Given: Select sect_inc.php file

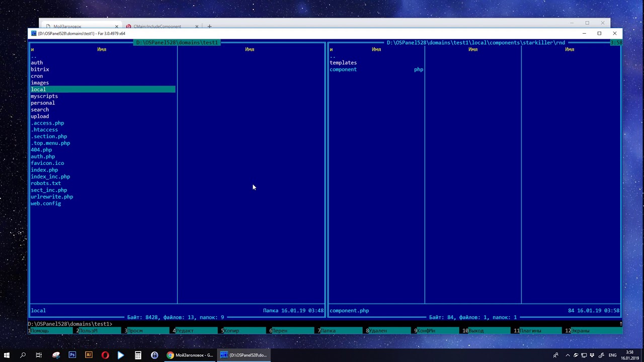Looking at the screenshot, I should (49, 190).
